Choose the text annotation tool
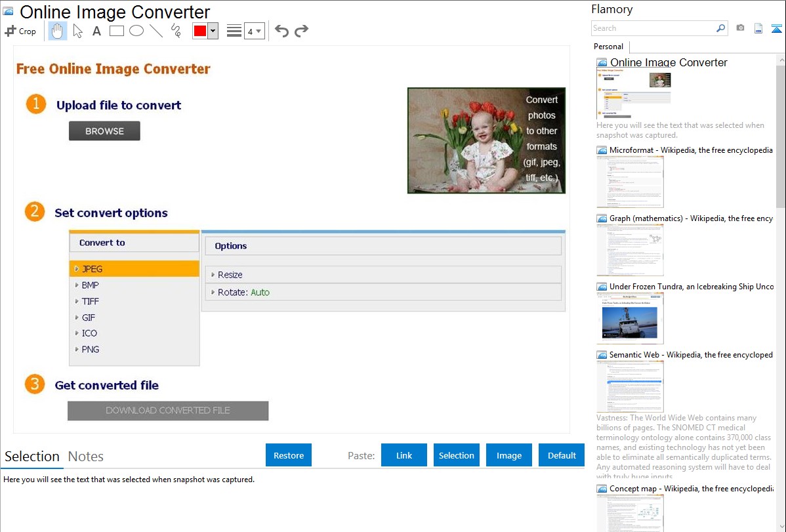 [96, 31]
